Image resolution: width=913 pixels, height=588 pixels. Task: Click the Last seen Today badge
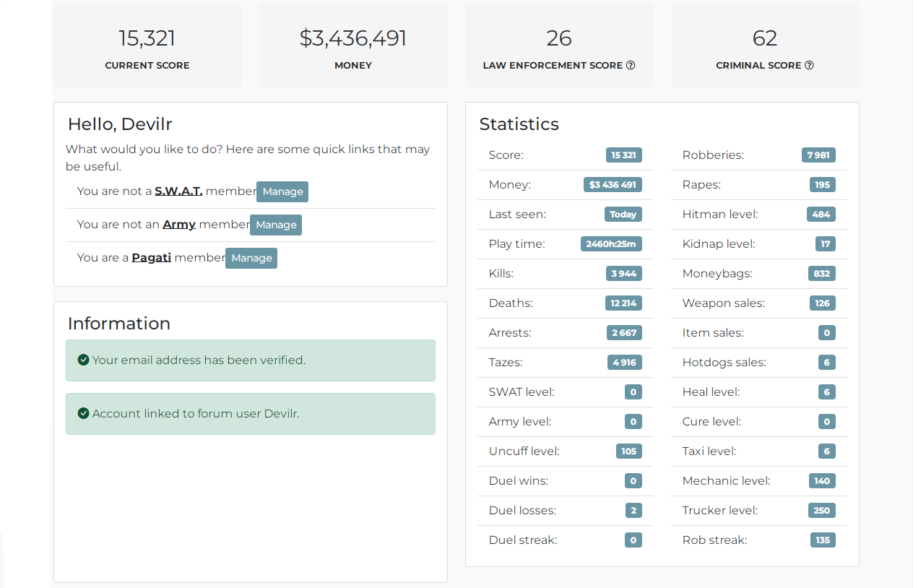point(623,215)
